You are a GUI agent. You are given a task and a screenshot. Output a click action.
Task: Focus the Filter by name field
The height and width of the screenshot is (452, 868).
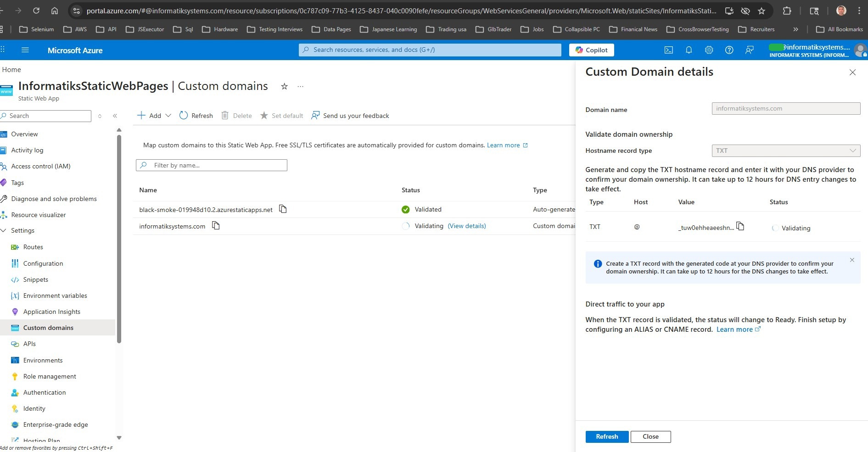(212, 165)
